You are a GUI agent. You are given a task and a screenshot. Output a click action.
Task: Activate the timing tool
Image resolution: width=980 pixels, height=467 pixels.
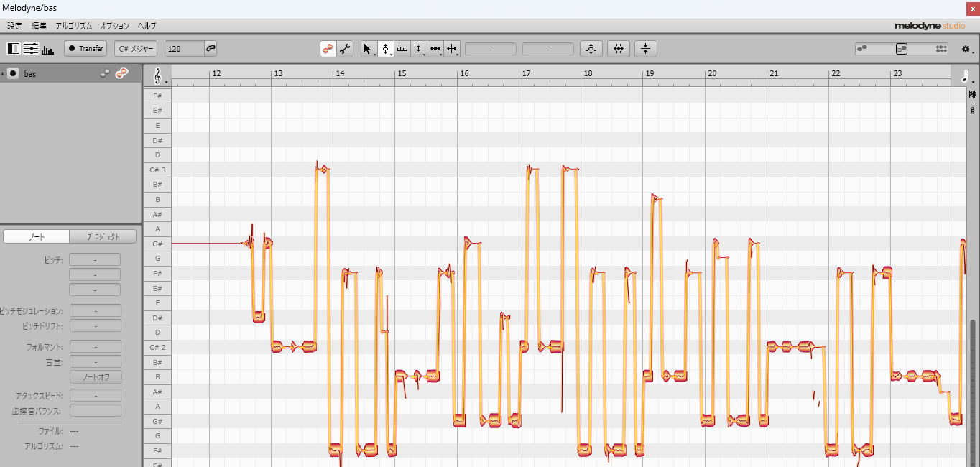(436, 48)
